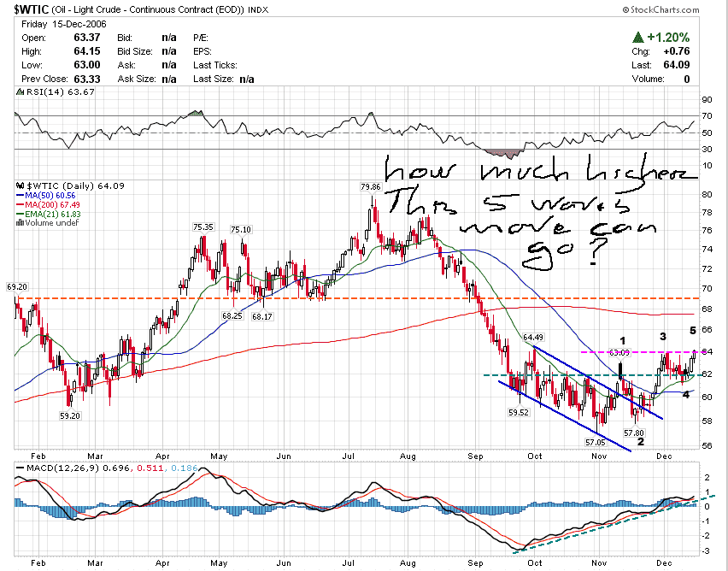Click the candlestick icon before $WTIC (Daily)
The height and width of the screenshot is (571, 728).
point(20,185)
